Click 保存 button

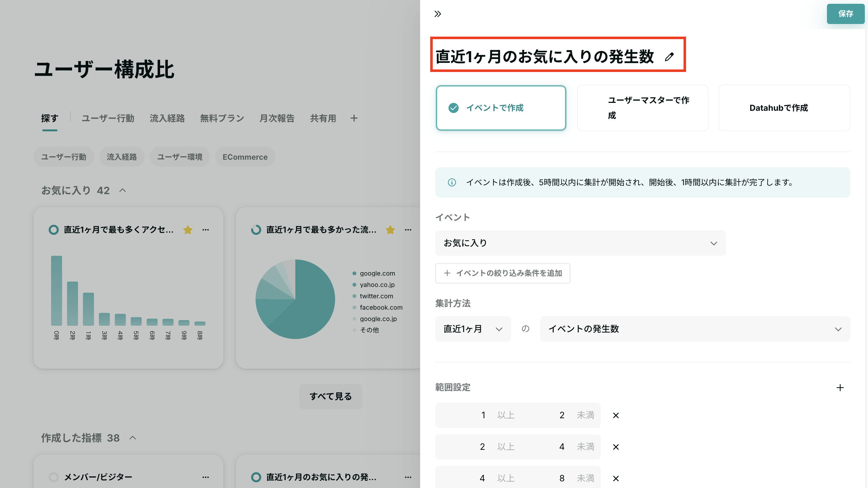(x=846, y=14)
